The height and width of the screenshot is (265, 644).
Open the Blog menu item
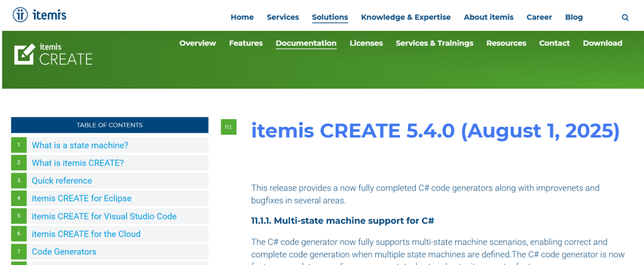pyautogui.click(x=574, y=17)
